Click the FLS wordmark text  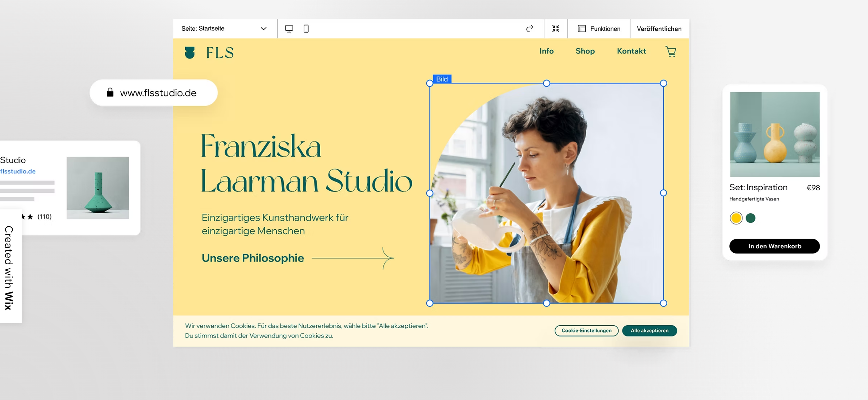220,53
